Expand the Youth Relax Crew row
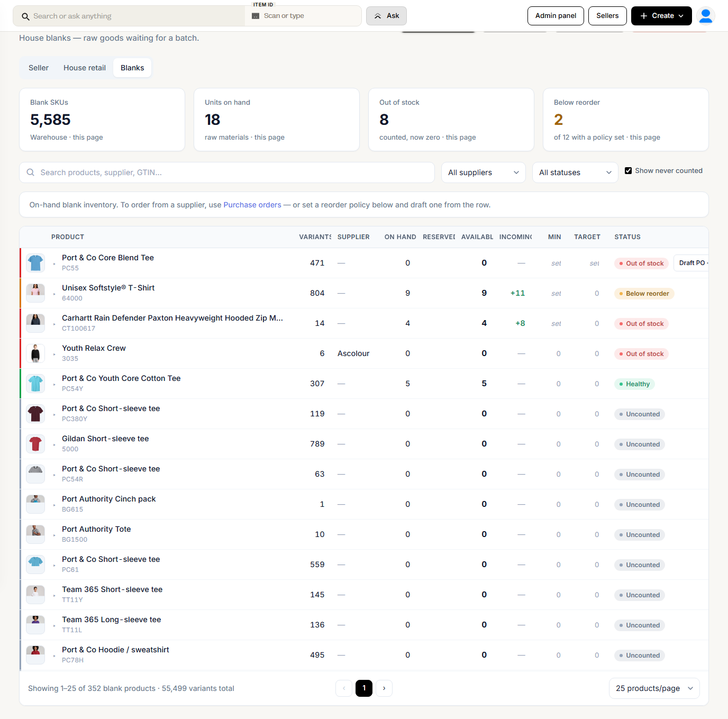 point(54,354)
